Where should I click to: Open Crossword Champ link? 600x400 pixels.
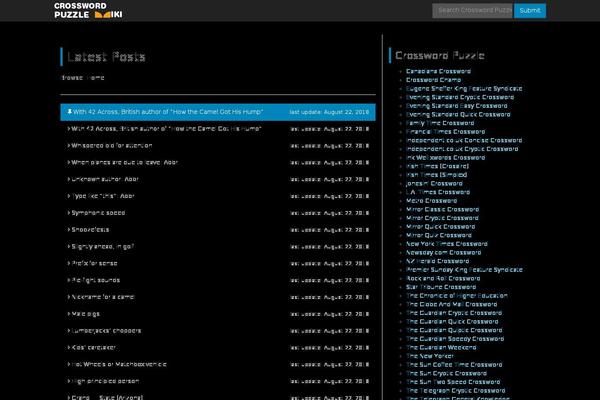433,80
